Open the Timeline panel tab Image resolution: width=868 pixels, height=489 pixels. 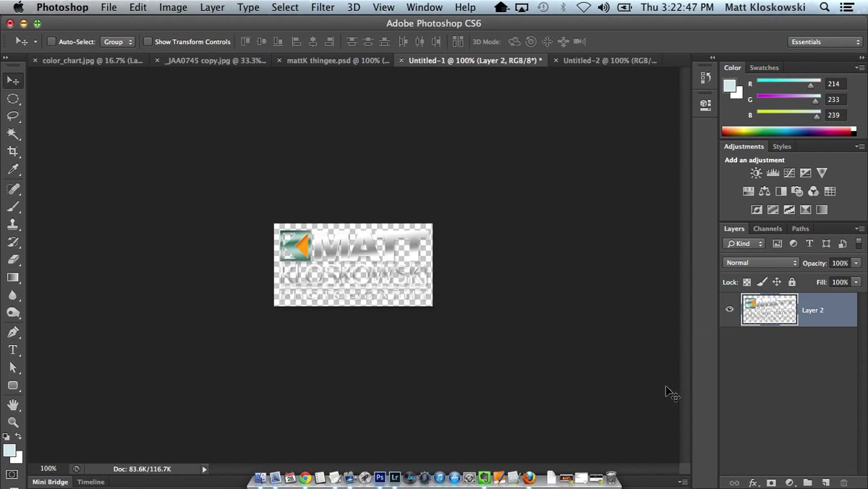91,482
